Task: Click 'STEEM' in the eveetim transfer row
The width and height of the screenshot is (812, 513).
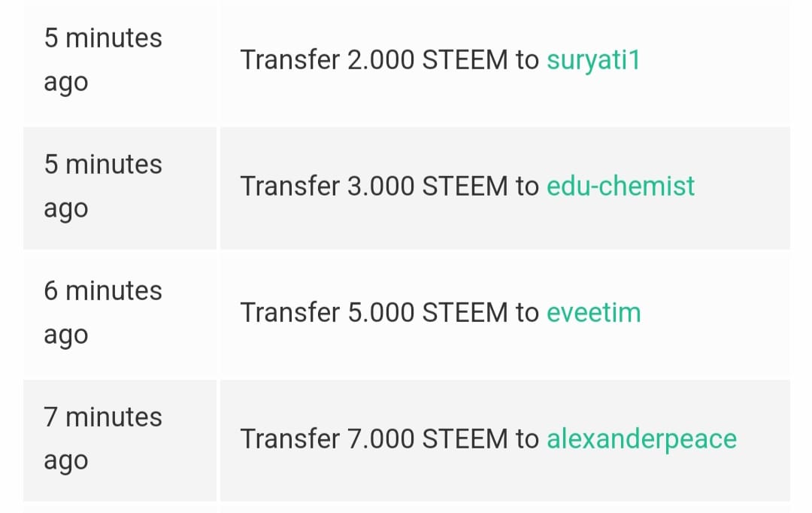Action: [465, 313]
